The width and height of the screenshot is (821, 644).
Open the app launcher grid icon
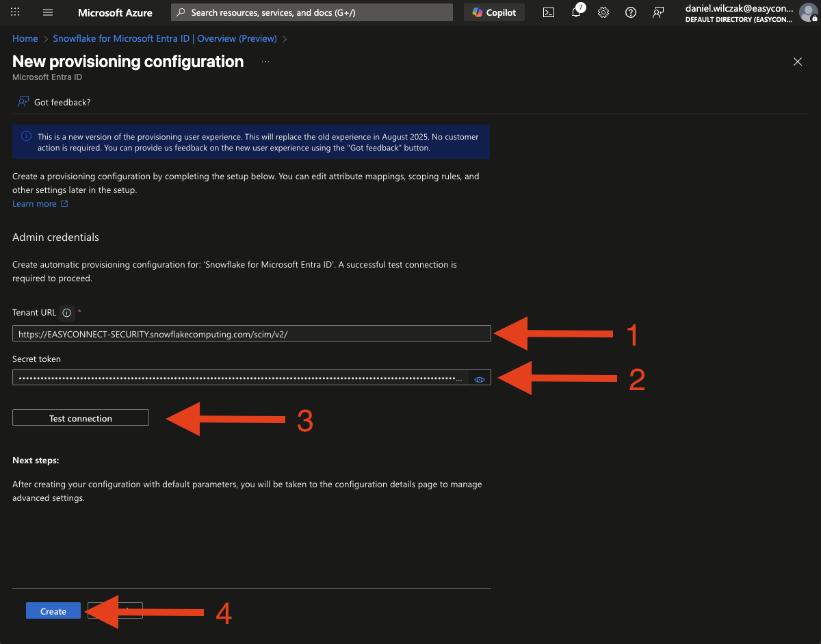pyautogui.click(x=15, y=12)
